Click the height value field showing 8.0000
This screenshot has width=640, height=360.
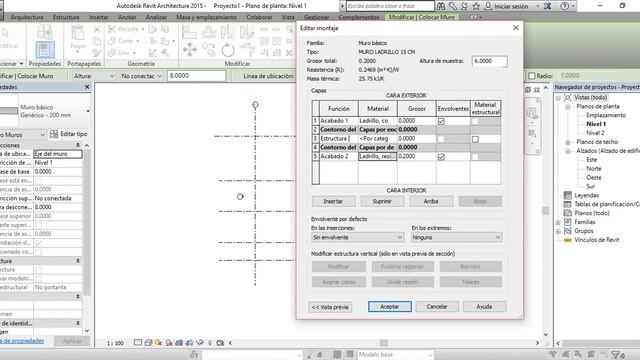tap(196, 76)
